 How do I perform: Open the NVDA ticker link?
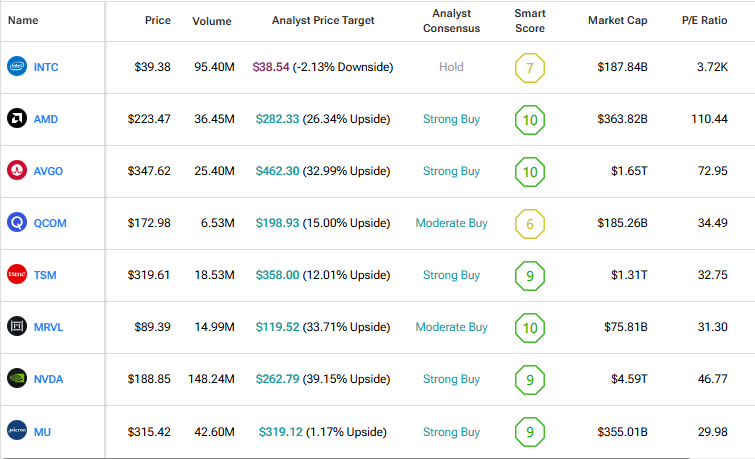[49, 379]
